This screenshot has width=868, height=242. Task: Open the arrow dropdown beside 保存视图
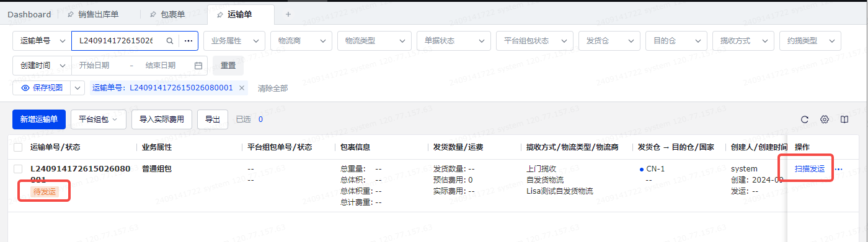pos(77,88)
